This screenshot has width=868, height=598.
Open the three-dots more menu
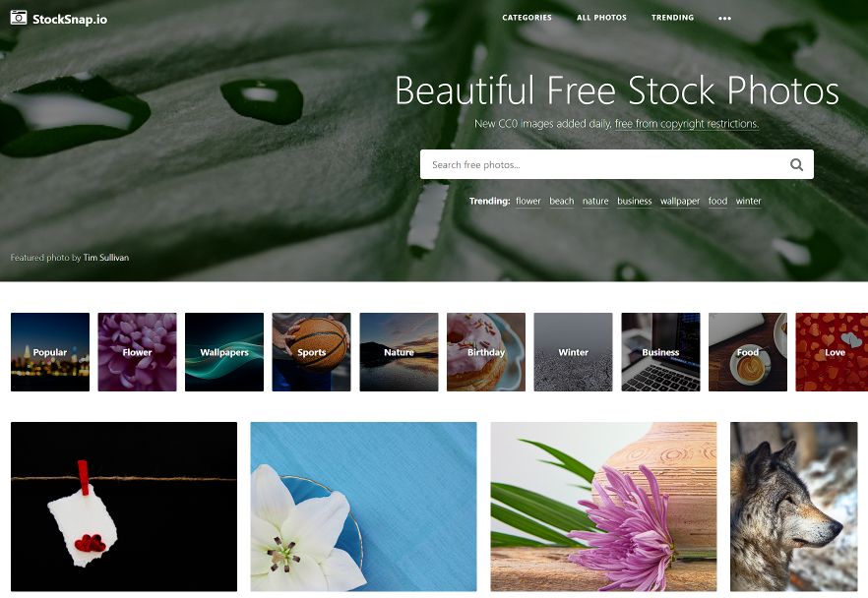click(724, 19)
